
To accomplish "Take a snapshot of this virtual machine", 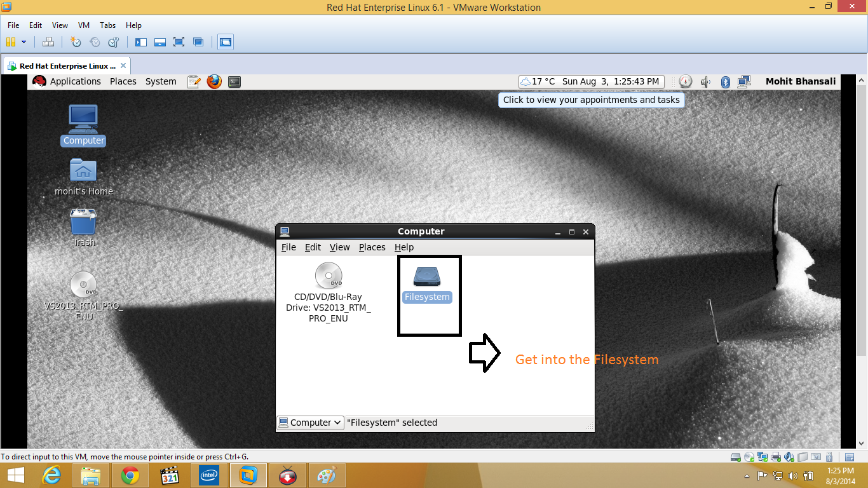I will [76, 42].
